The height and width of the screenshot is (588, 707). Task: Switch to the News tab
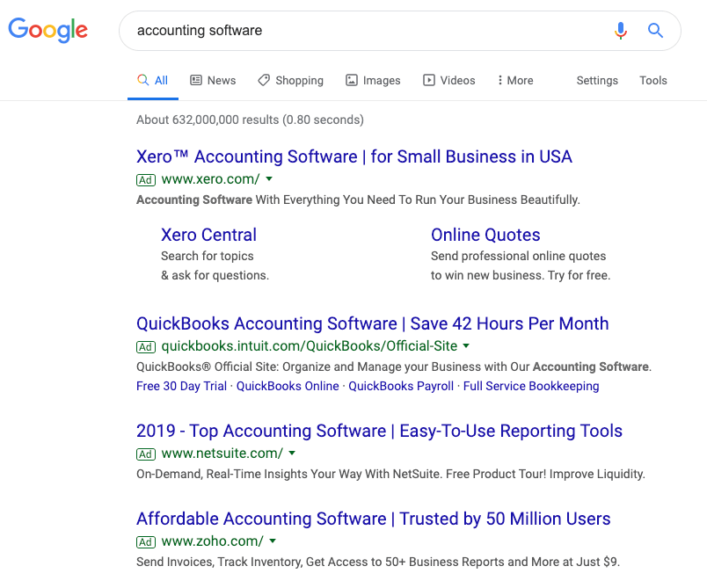click(213, 80)
